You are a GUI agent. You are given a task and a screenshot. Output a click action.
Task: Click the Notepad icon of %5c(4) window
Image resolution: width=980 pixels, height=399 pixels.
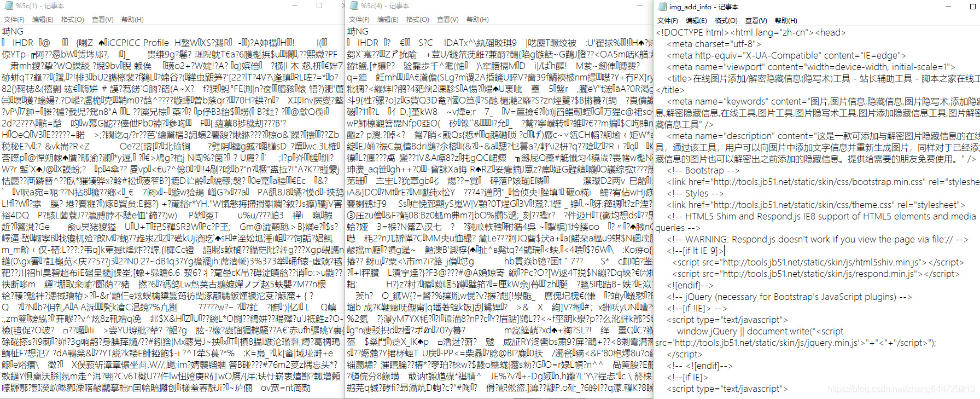(353, 5)
